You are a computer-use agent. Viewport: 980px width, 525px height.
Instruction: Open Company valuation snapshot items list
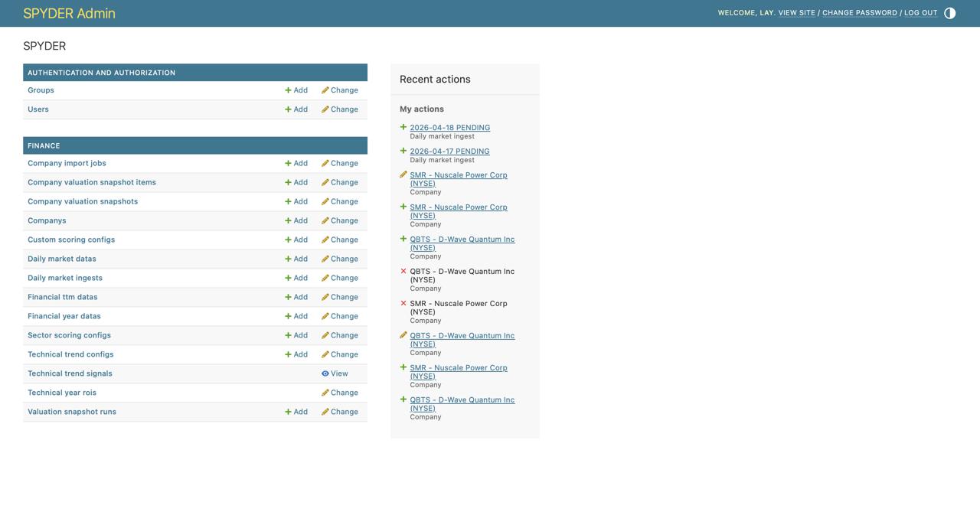[x=92, y=182]
